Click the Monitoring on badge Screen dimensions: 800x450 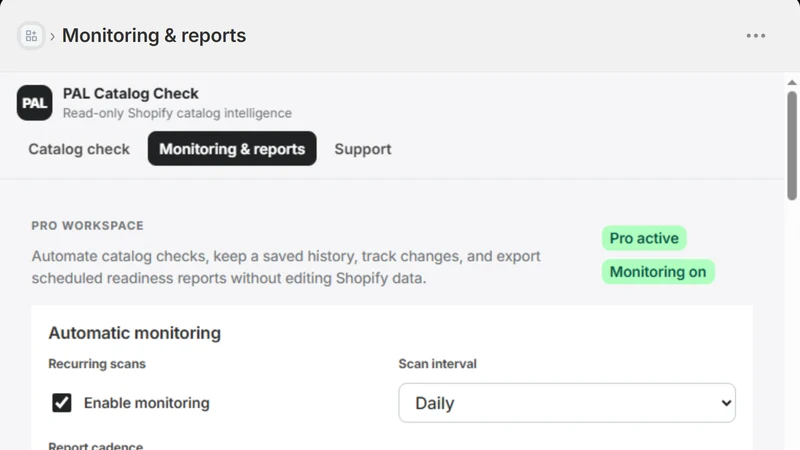coord(658,271)
